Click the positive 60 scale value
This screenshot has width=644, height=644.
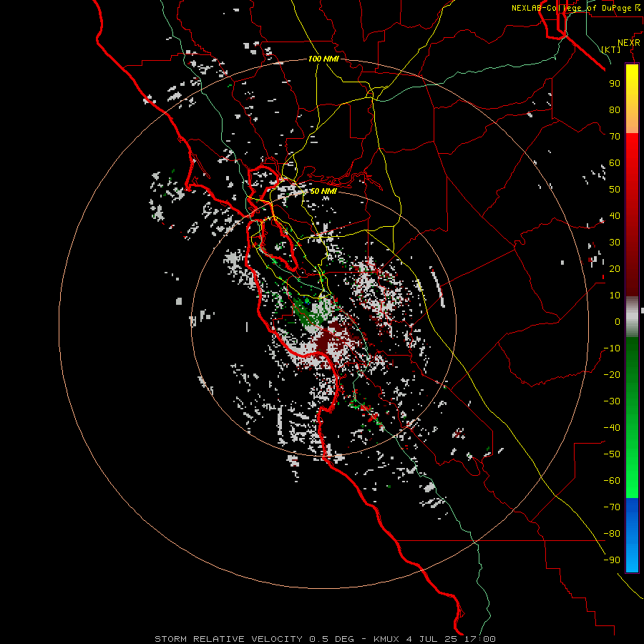point(615,163)
